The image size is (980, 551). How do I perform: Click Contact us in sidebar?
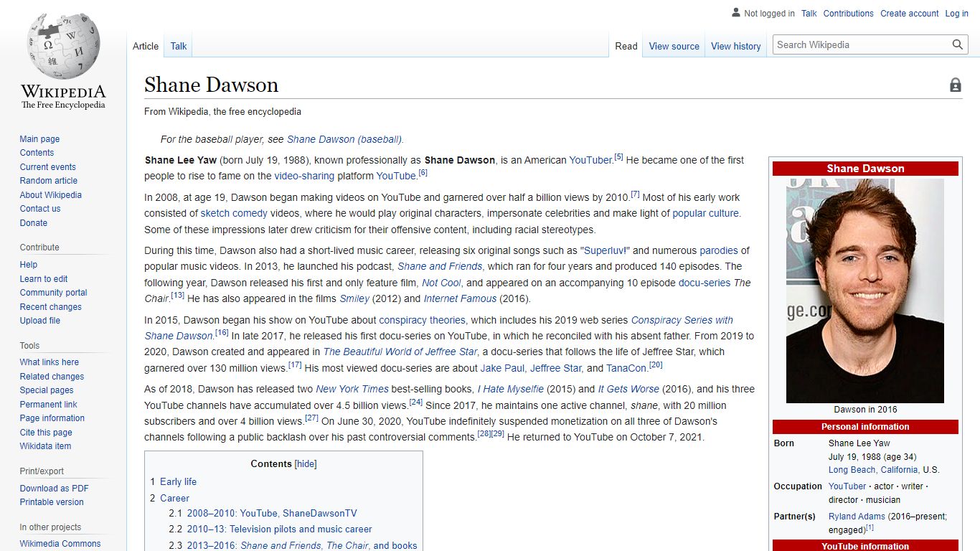tap(40, 209)
